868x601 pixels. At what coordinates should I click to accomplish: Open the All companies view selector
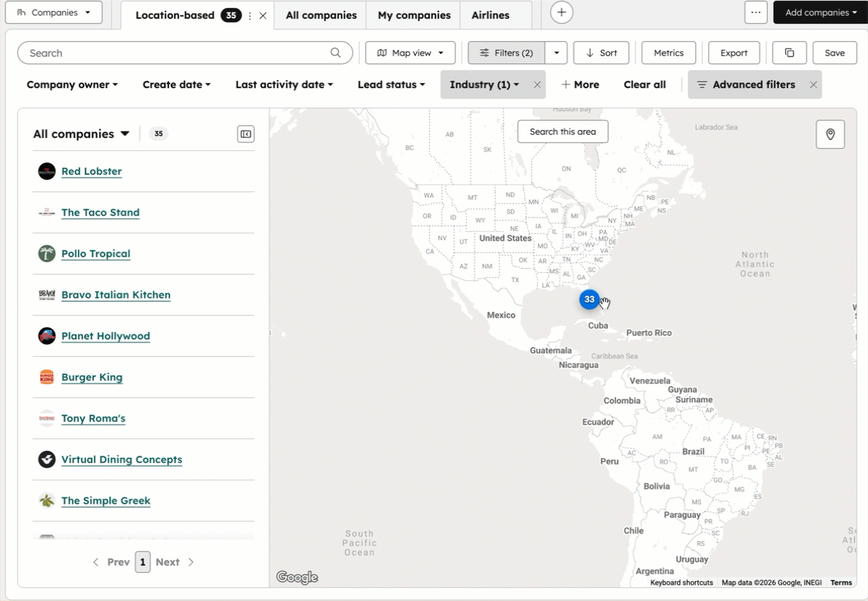pyautogui.click(x=80, y=134)
